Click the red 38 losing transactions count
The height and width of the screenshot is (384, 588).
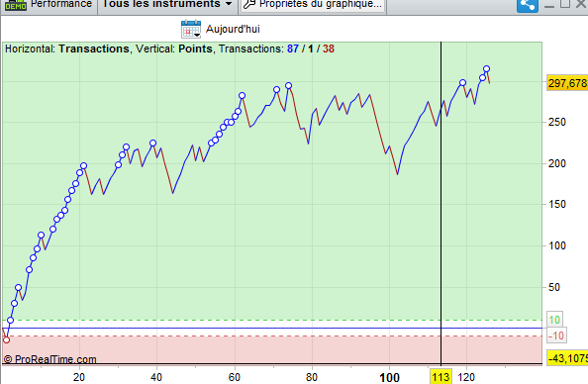coord(329,48)
